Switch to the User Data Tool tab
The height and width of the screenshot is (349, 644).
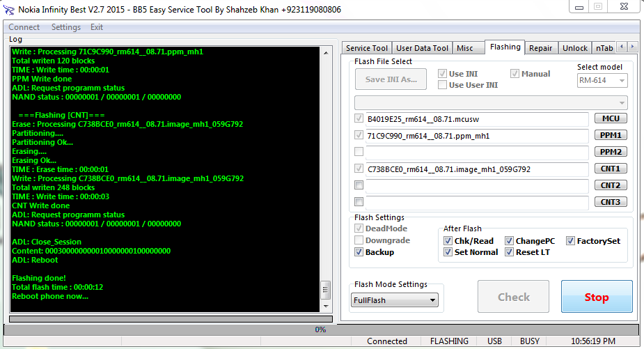coord(422,48)
